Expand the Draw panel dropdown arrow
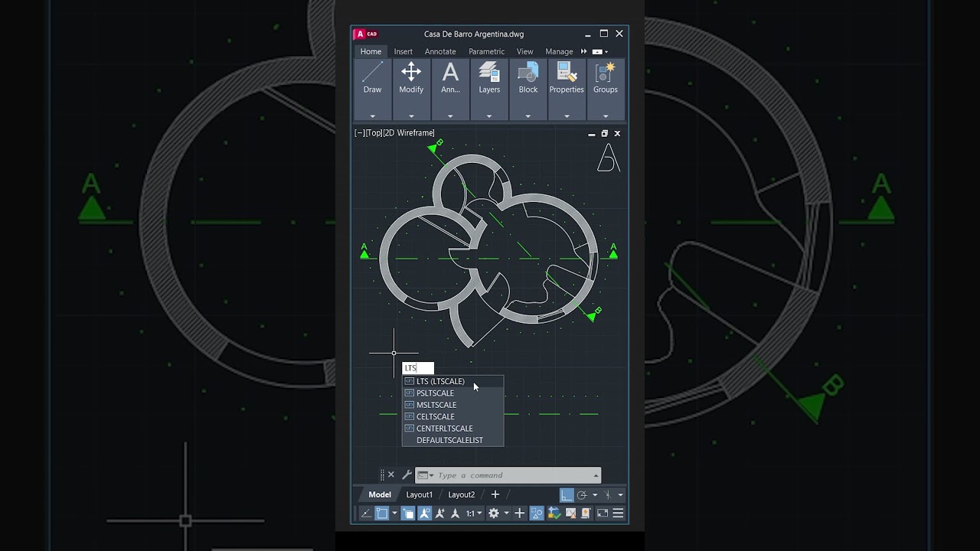Viewport: 980px width, 551px height. click(372, 116)
